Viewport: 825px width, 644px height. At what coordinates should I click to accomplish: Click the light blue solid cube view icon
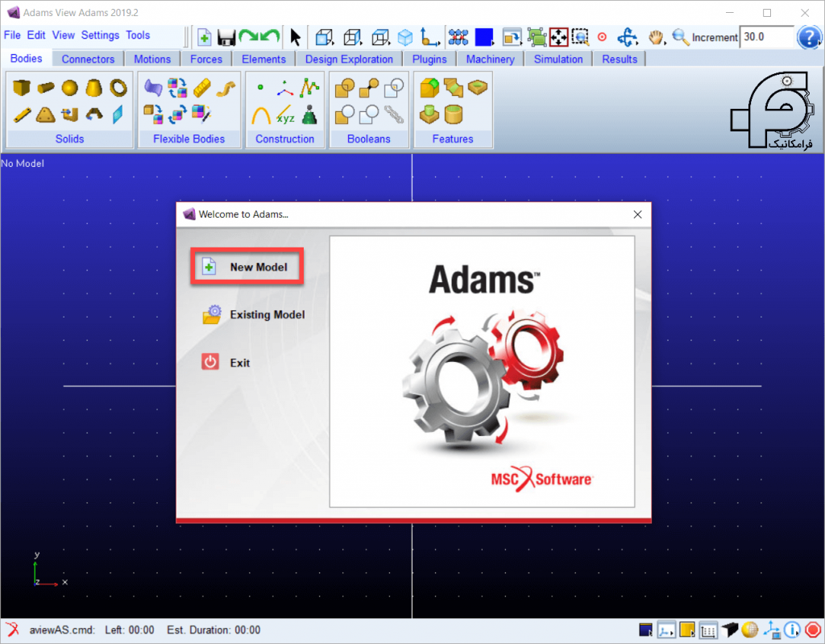(405, 37)
